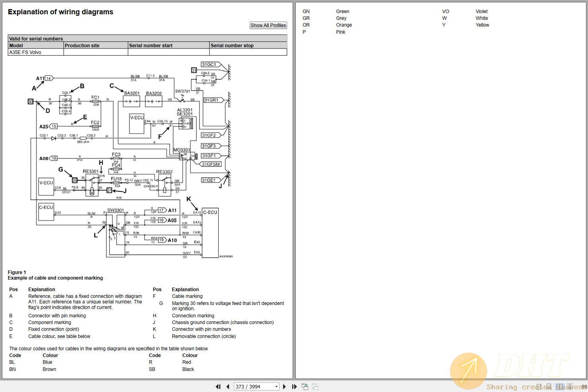Click 'Connector with pin marking' explanation
The width and height of the screenshot is (588, 392).
(x=57, y=316)
